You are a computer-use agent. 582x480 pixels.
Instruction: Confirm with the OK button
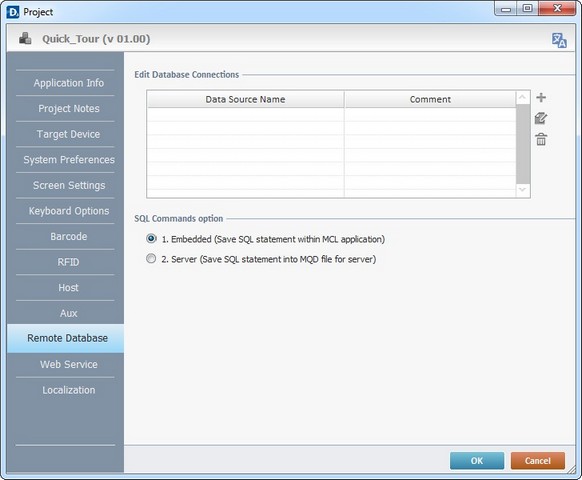477,461
